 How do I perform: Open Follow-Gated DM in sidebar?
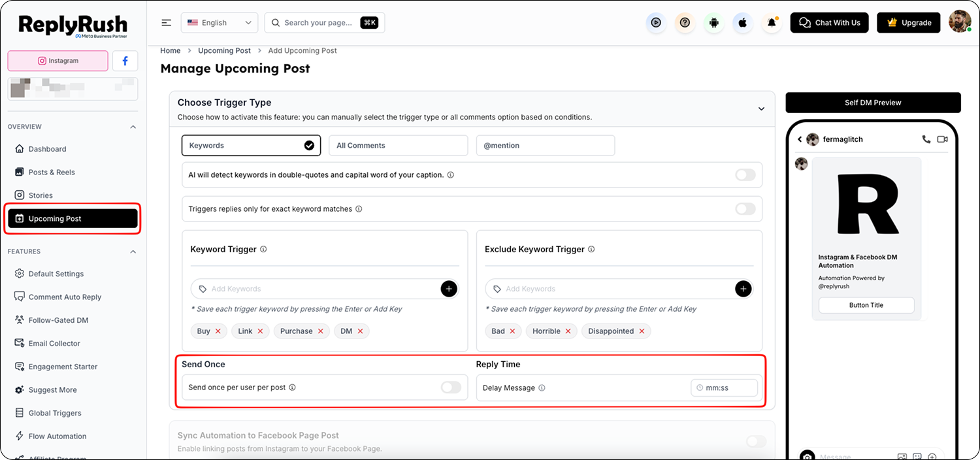[x=58, y=320]
